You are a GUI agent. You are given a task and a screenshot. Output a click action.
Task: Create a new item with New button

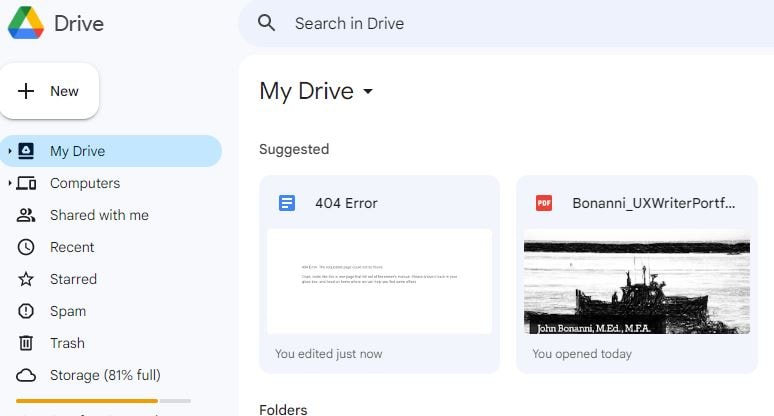point(49,91)
